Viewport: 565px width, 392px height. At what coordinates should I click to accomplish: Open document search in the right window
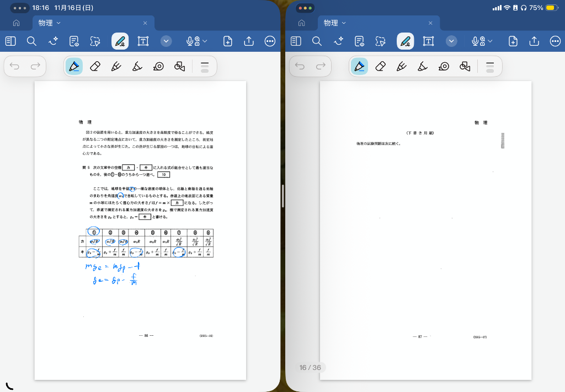click(317, 41)
